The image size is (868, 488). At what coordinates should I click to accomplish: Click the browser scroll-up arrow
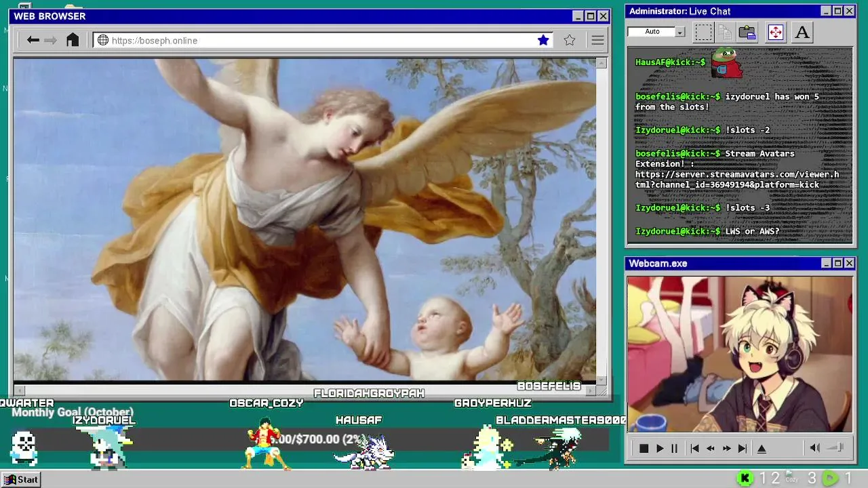[x=601, y=63]
